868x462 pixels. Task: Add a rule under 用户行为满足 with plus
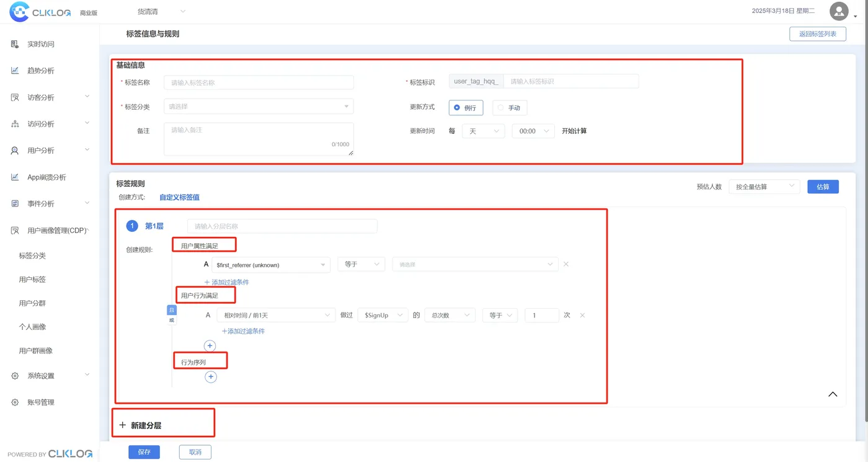click(x=210, y=346)
